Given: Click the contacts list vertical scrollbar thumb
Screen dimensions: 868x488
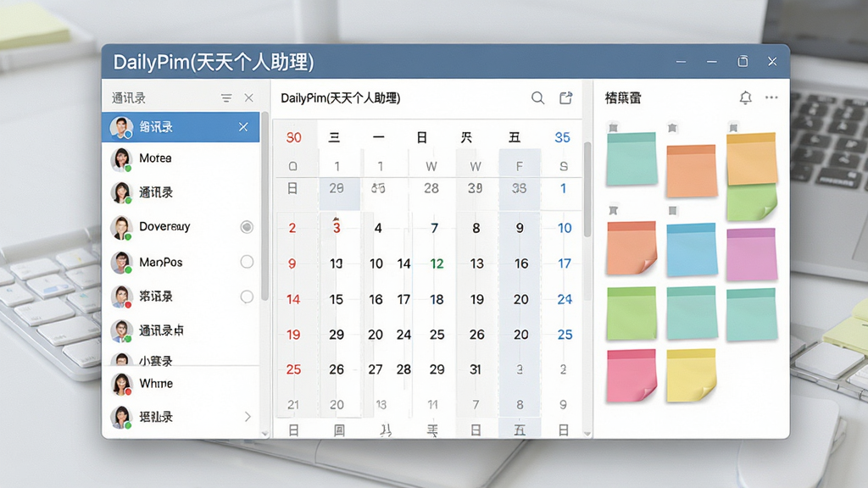Looking at the screenshot, I should 264,206.
